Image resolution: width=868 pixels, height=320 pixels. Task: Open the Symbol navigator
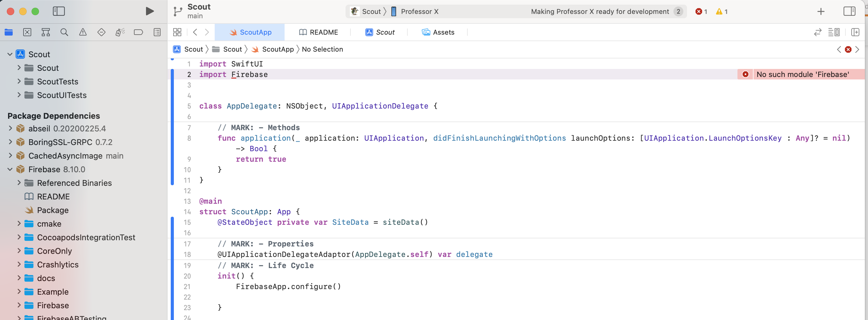[46, 32]
